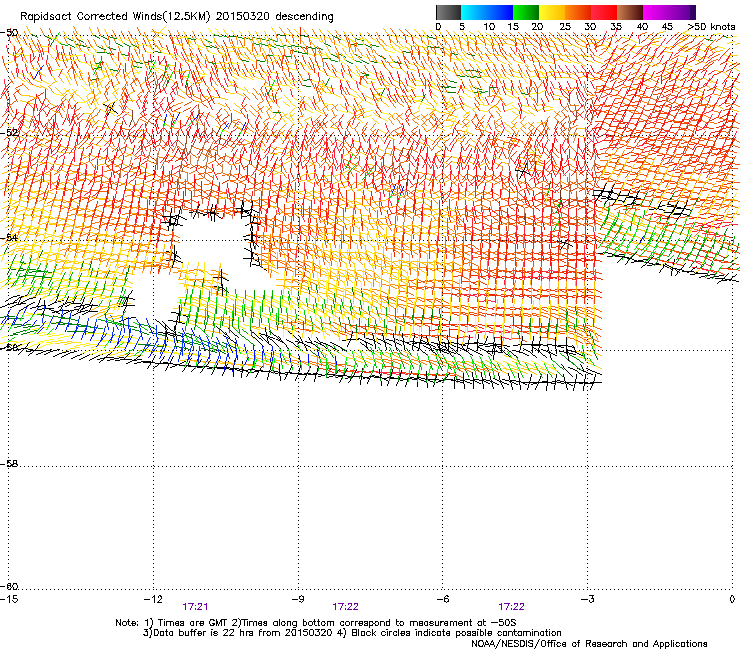Click the chart title 'Rapidscat Corrected Winds(12.5KM)'
Image resolution: width=740 pixels, height=650 pixels.
pos(115,17)
